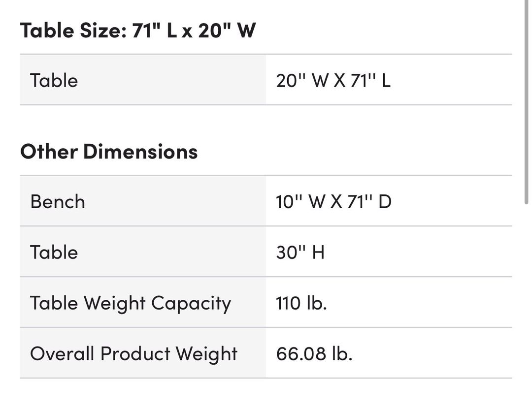Click the Bench row label

coord(58,202)
